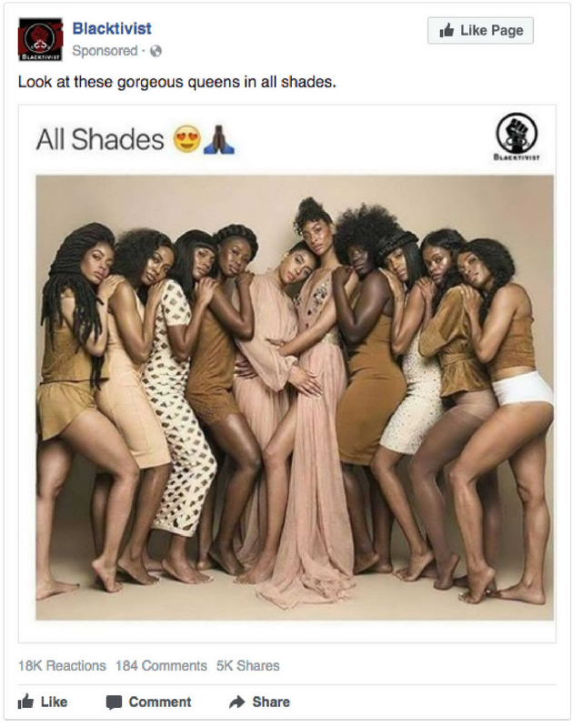This screenshot has height=728, width=572.
Task: Click the Comment button label
Action: click(159, 702)
